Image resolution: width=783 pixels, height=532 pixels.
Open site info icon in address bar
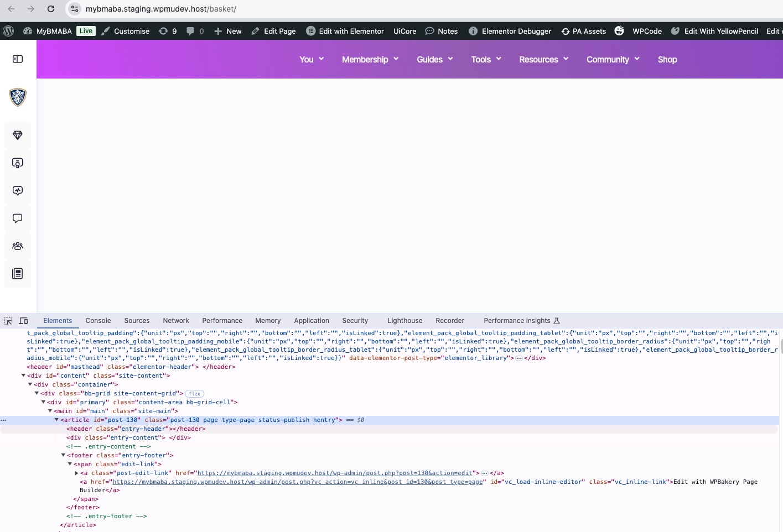pos(75,9)
